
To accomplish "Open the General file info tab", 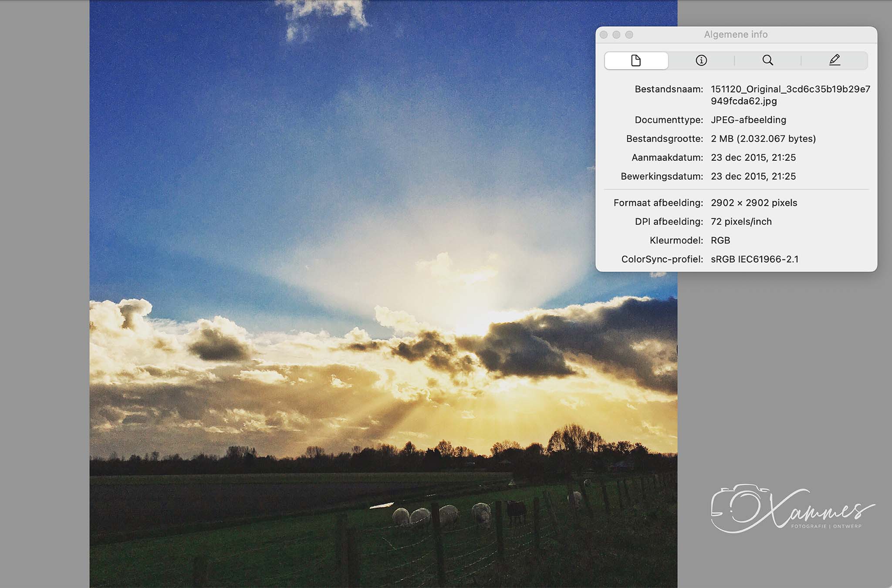I will click(636, 61).
